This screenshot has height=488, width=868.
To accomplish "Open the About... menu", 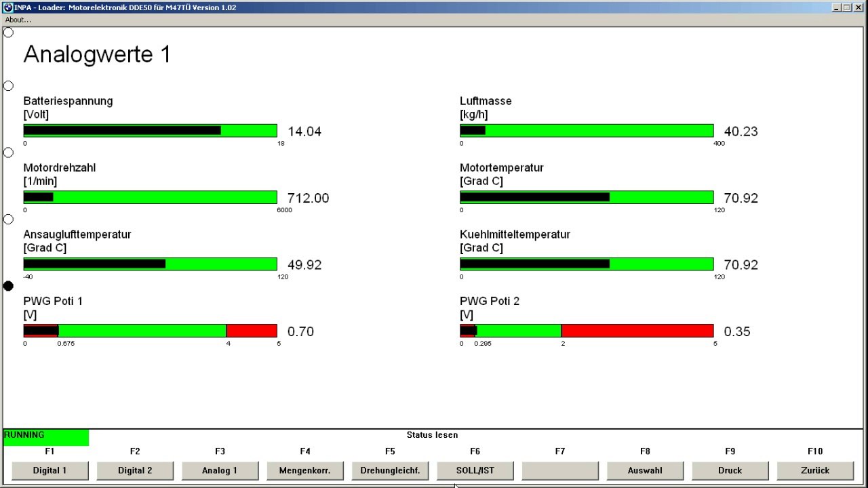I will [x=18, y=20].
